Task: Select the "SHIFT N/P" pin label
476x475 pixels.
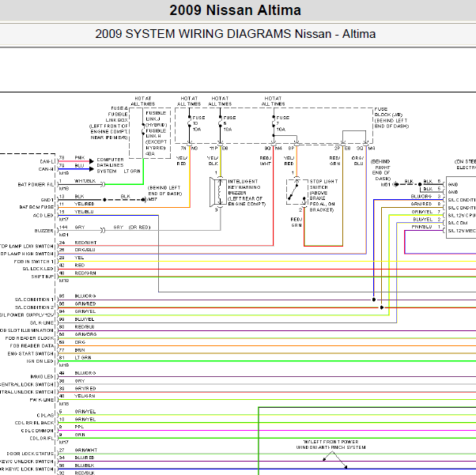Action: click(43, 277)
